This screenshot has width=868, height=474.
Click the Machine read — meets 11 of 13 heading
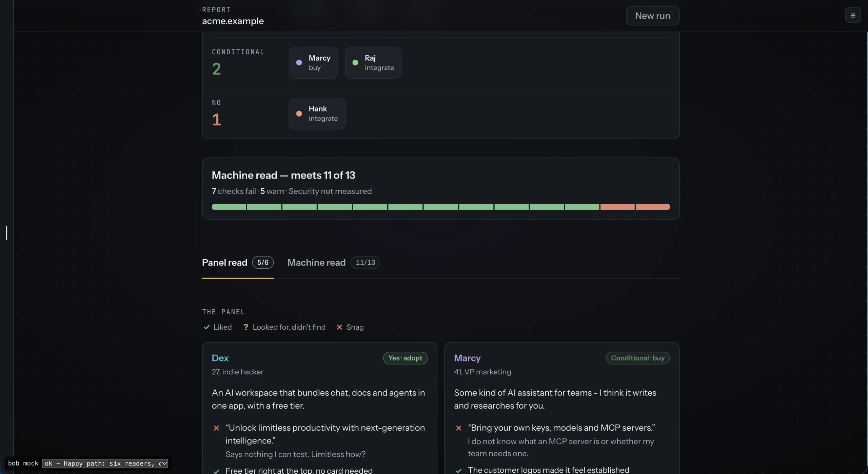283,175
